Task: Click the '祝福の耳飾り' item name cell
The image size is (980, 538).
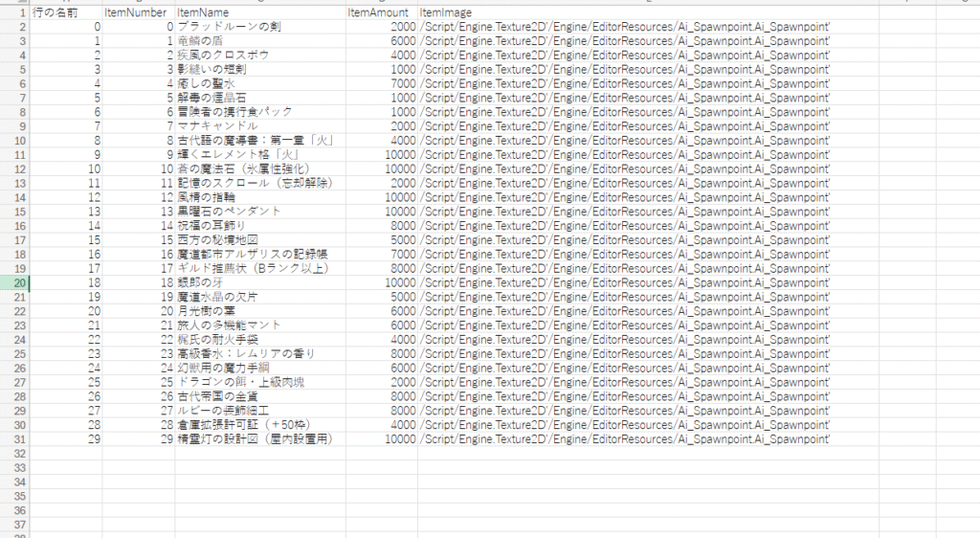Action: coord(260,226)
